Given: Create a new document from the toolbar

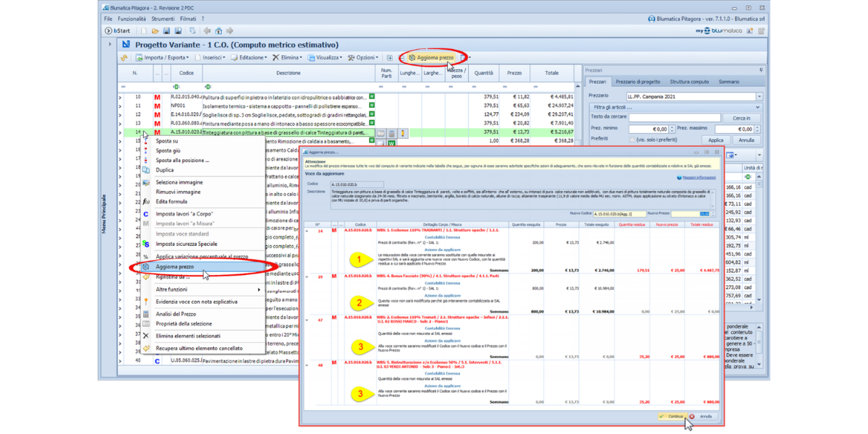Looking at the screenshot, I should point(143,31).
